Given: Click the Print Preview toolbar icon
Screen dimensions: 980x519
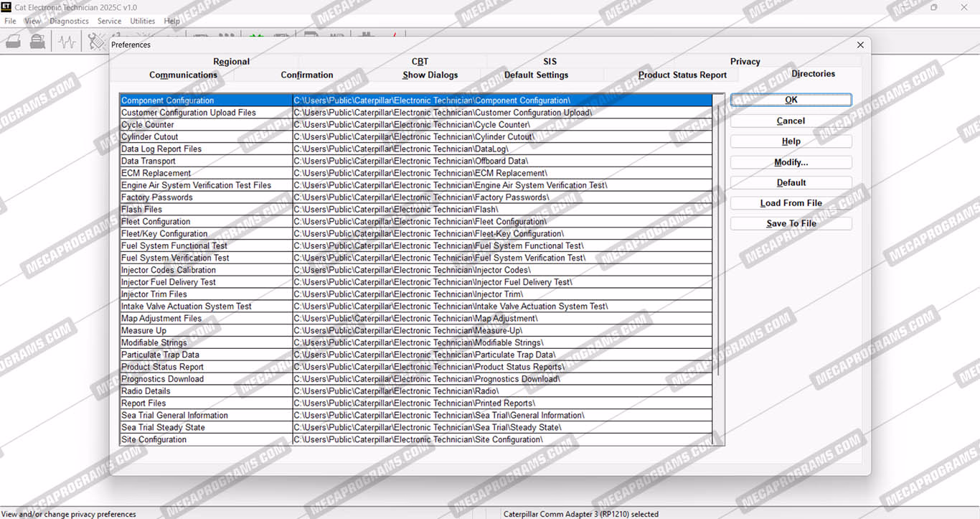Looking at the screenshot, I should (37, 42).
